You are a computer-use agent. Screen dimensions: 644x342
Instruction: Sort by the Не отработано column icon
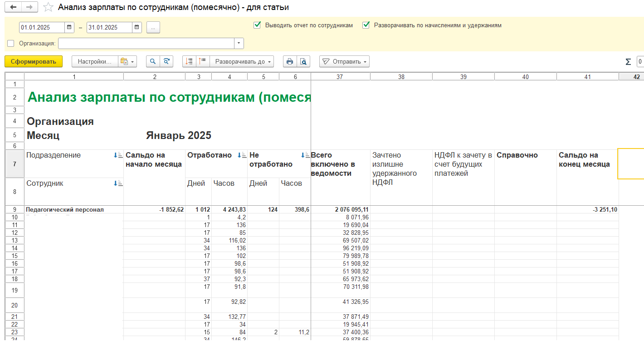305,155
